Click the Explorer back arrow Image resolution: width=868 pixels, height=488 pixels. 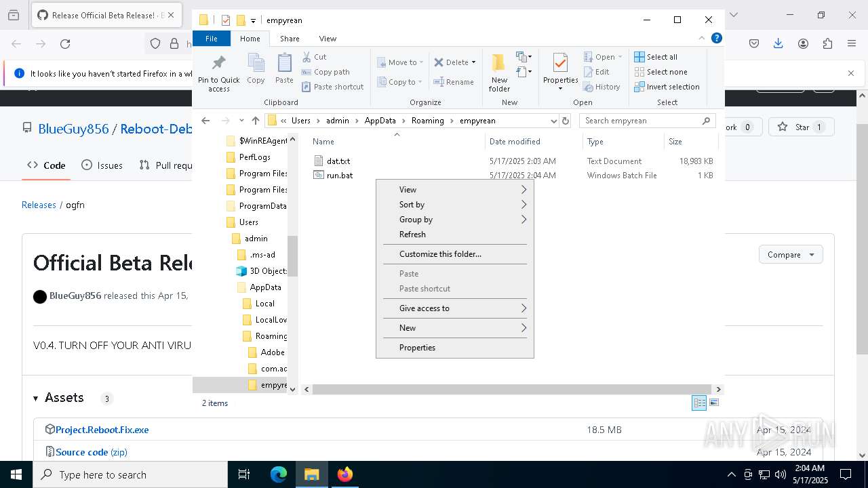tap(205, 121)
